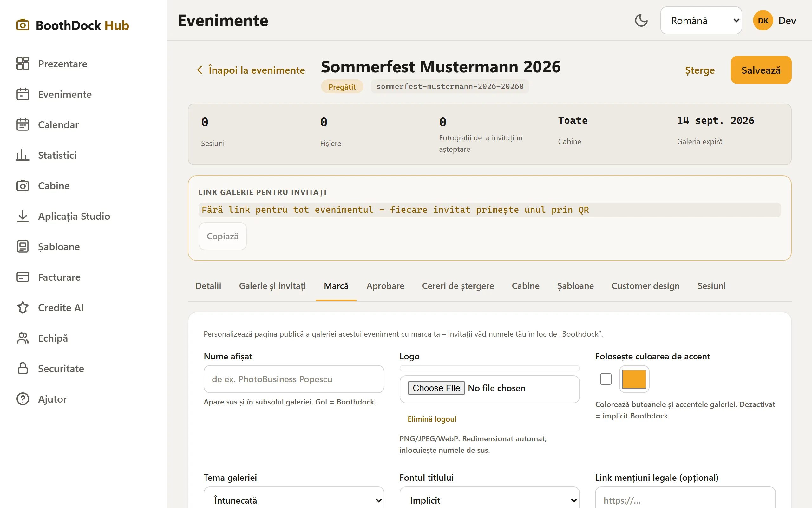Click the Șterge link
Viewport: 812px width, 508px height.
700,70
